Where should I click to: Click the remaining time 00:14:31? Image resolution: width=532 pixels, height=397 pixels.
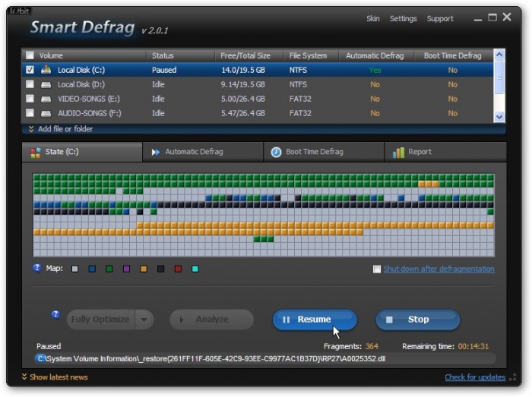pos(473,347)
